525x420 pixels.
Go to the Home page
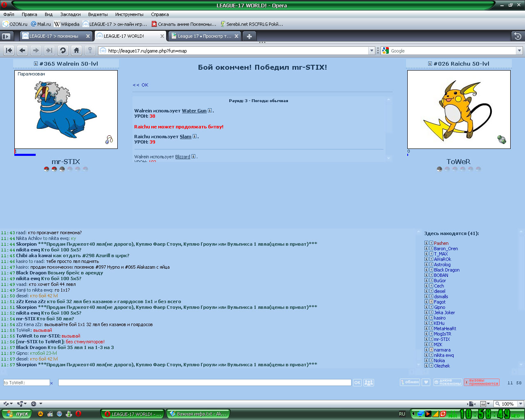click(76, 50)
